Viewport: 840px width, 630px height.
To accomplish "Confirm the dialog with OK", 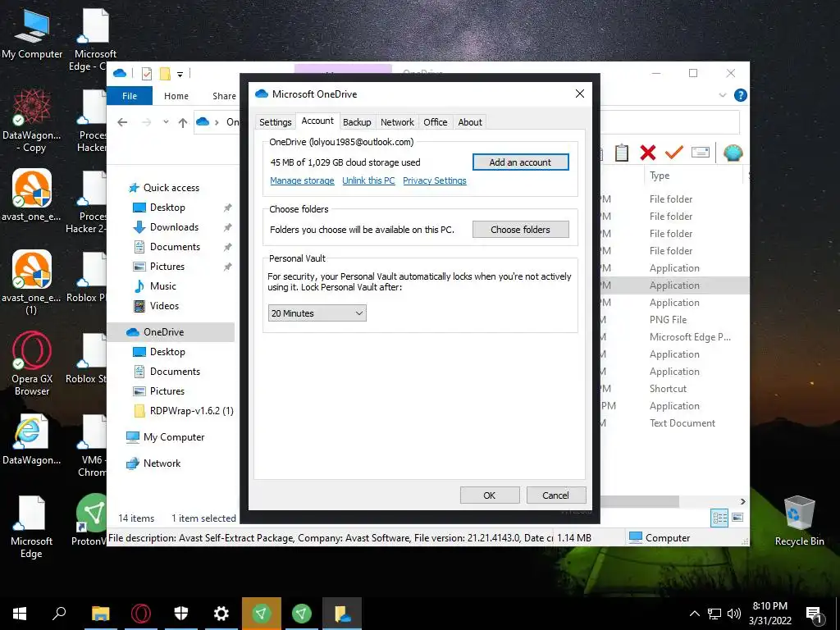I will (x=490, y=495).
